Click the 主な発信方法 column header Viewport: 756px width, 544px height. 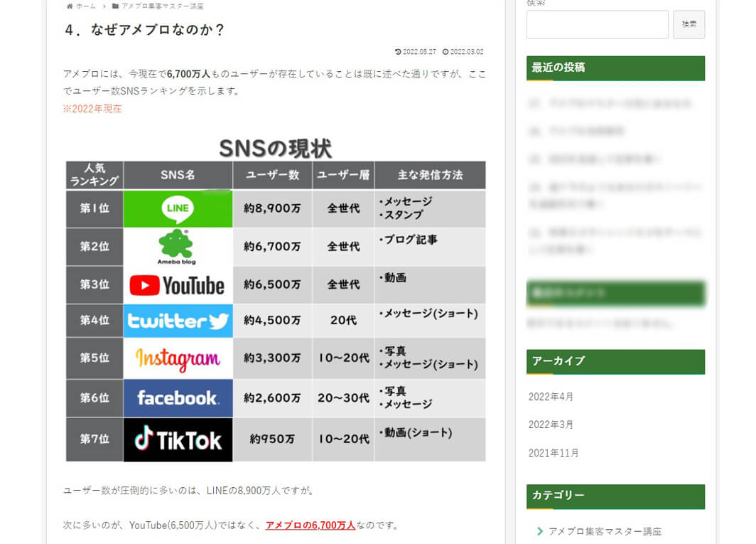tap(430, 175)
